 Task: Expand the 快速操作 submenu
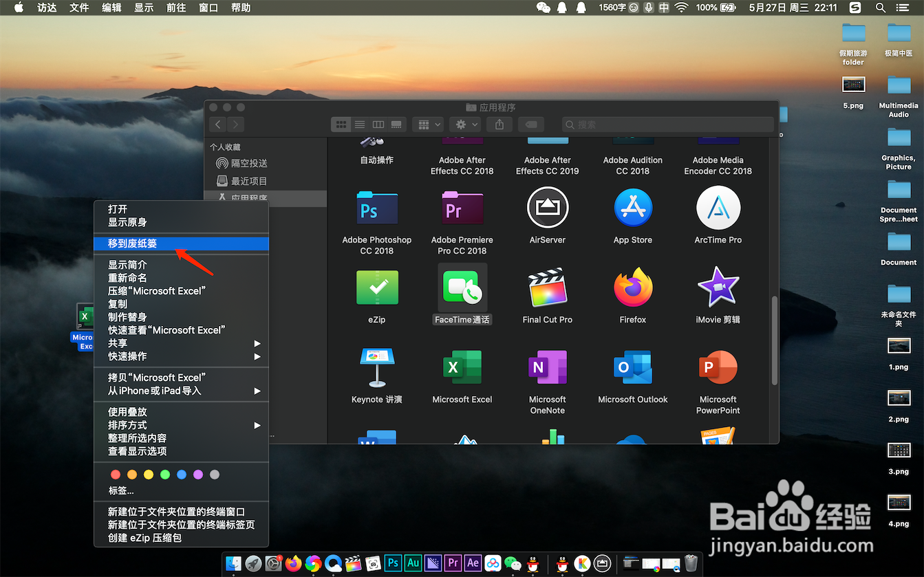[181, 356]
